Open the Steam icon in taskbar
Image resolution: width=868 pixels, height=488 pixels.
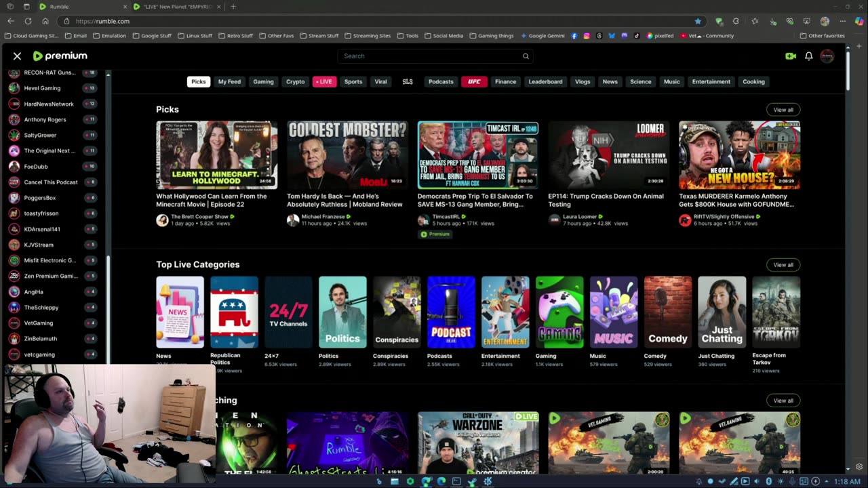473,481
